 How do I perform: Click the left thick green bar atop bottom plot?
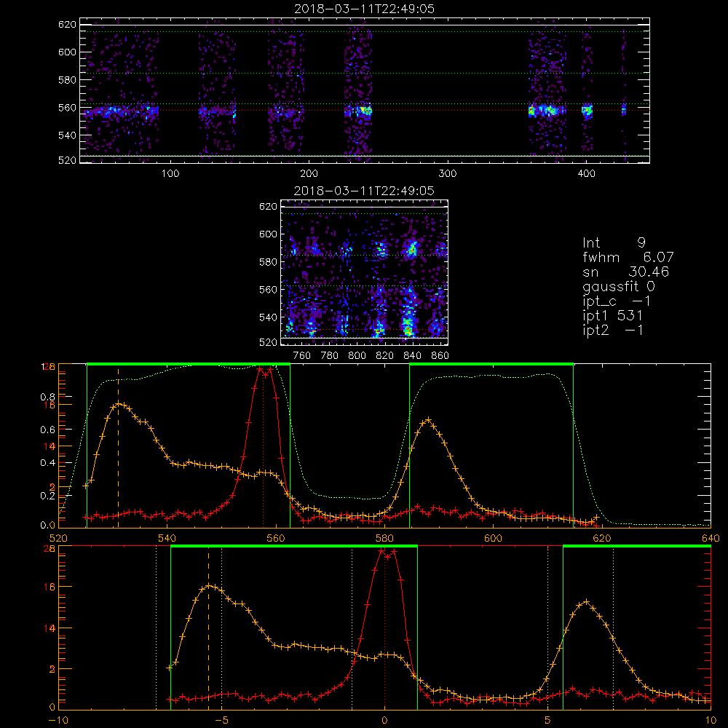tap(294, 546)
